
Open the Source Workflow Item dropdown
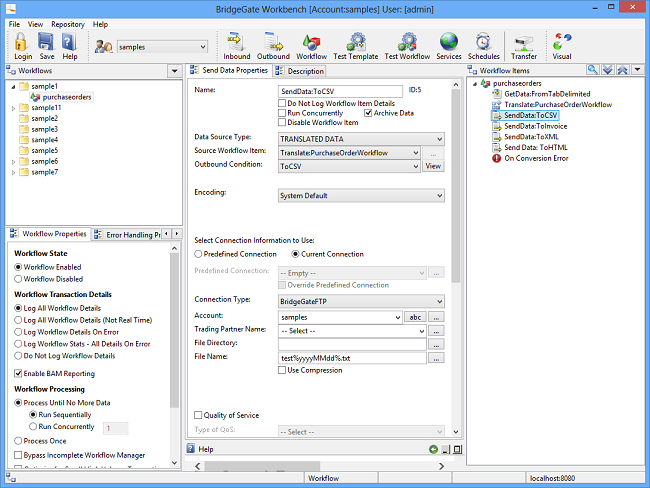[x=349, y=153]
